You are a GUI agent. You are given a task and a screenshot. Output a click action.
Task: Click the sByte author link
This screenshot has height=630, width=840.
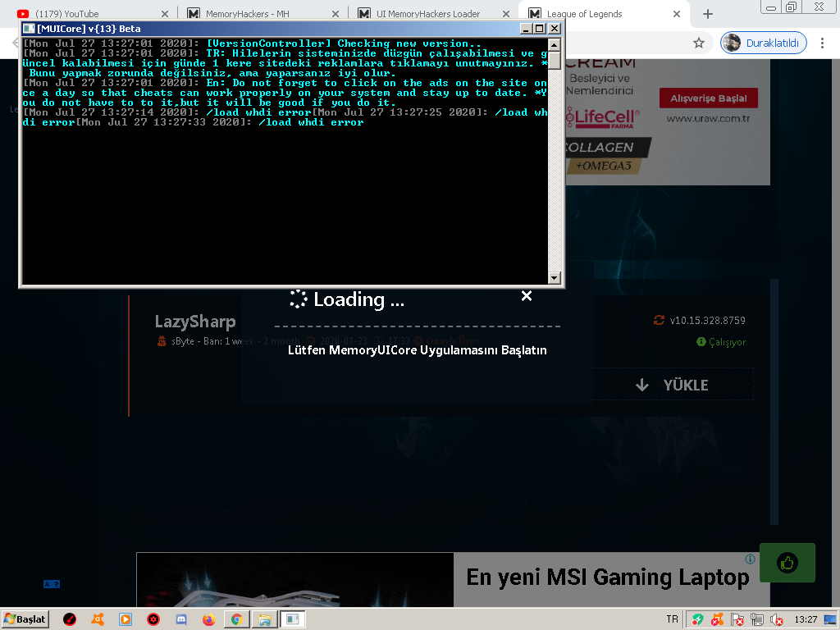184,341
